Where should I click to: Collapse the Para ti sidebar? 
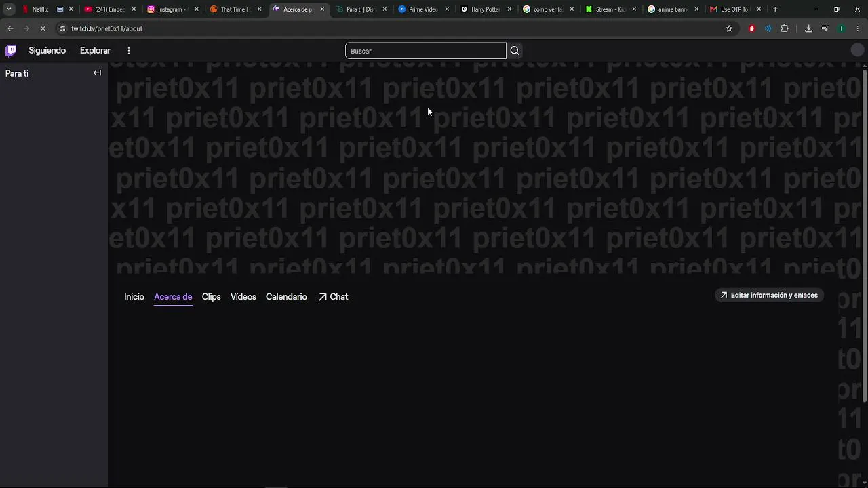[x=97, y=73]
